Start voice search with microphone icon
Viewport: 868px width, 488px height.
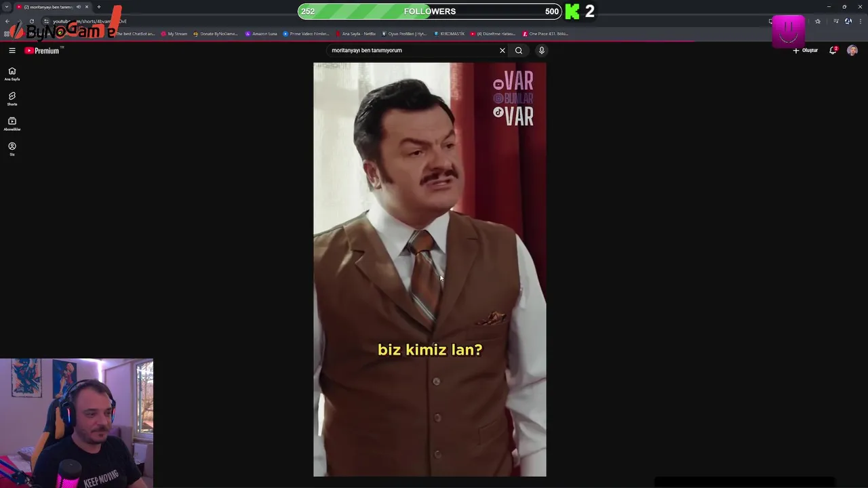click(541, 50)
